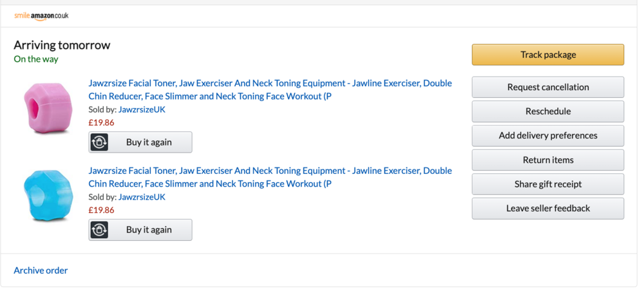Click Leave seller feedback
The height and width of the screenshot is (291, 644).
[548, 209]
